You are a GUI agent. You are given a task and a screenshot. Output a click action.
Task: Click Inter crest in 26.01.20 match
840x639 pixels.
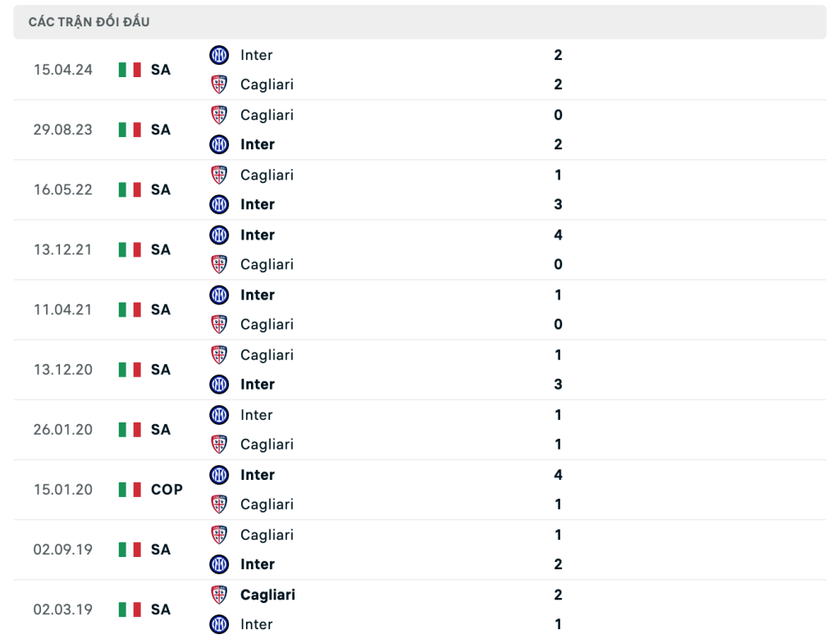point(218,414)
